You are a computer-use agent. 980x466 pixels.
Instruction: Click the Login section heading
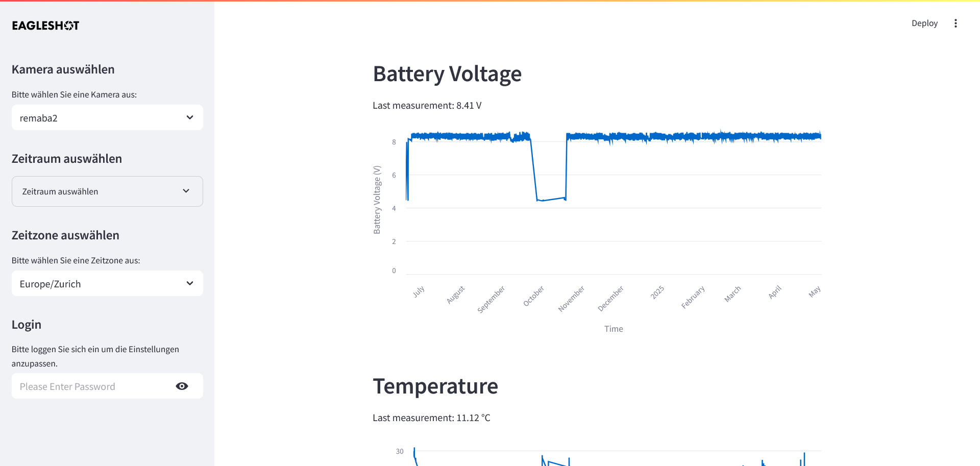click(x=27, y=325)
